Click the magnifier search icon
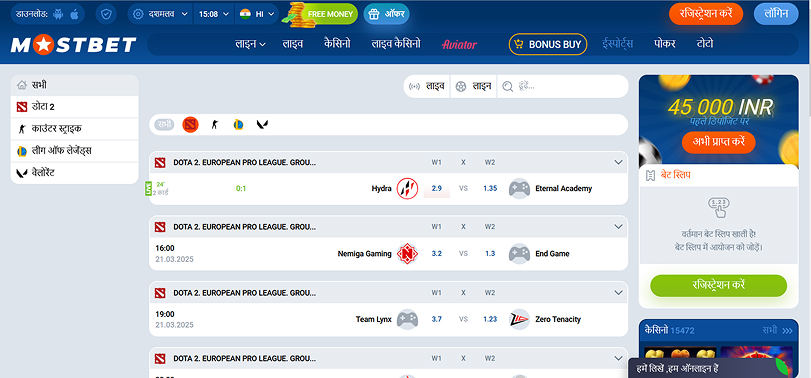Screen dimensions: 811x378 point(507,87)
